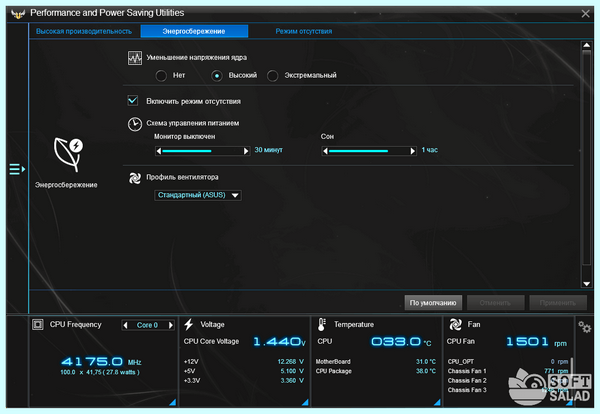Viewport: 600px width, 414px height.
Task: Click the 'CPU Package' temperature row
Action: [x=376, y=371]
